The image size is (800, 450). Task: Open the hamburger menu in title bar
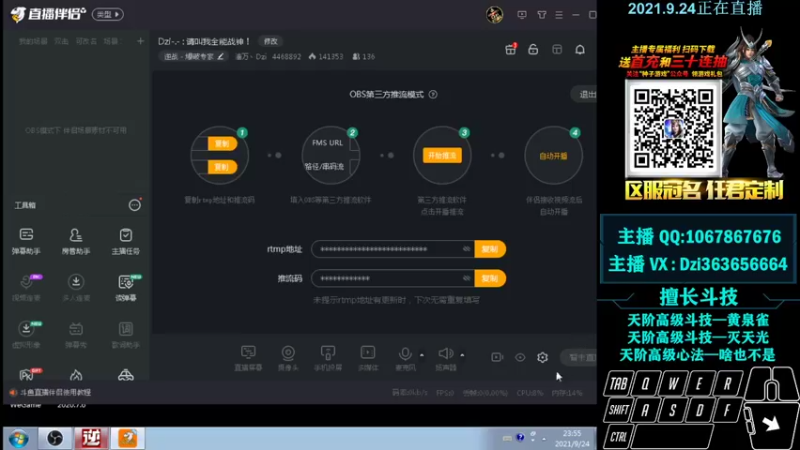559,15
